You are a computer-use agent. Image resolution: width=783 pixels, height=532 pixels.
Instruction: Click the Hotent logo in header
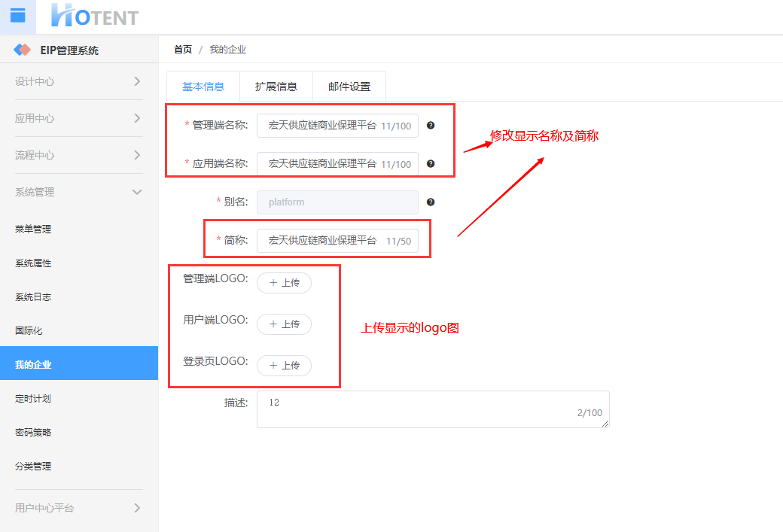pos(95,16)
